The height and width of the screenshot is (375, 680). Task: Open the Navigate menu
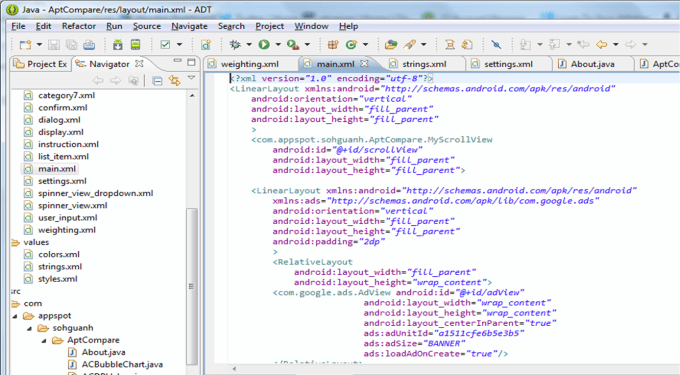(190, 26)
